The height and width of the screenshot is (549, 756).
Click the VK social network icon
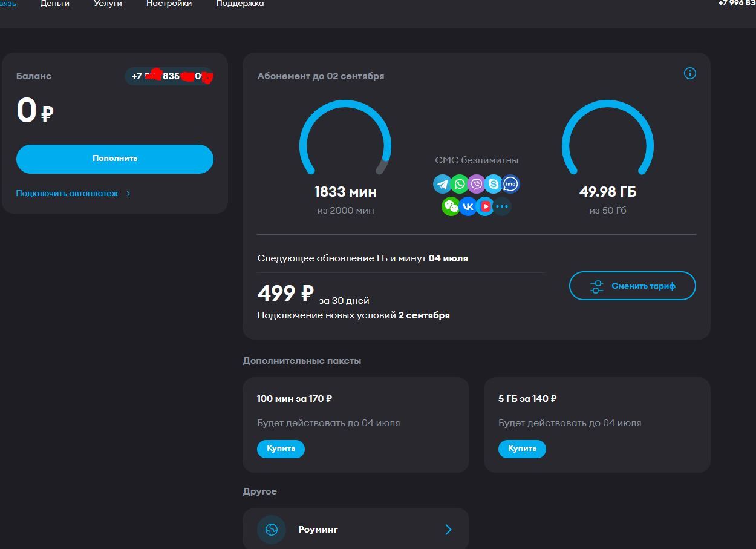[468, 206]
